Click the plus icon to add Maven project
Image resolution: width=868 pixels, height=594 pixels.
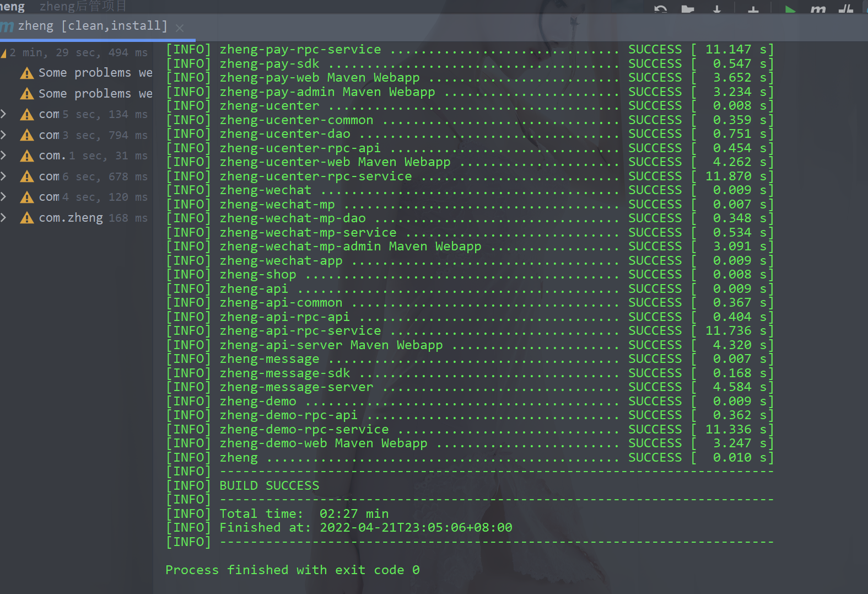pyautogui.click(x=753, y=9)
